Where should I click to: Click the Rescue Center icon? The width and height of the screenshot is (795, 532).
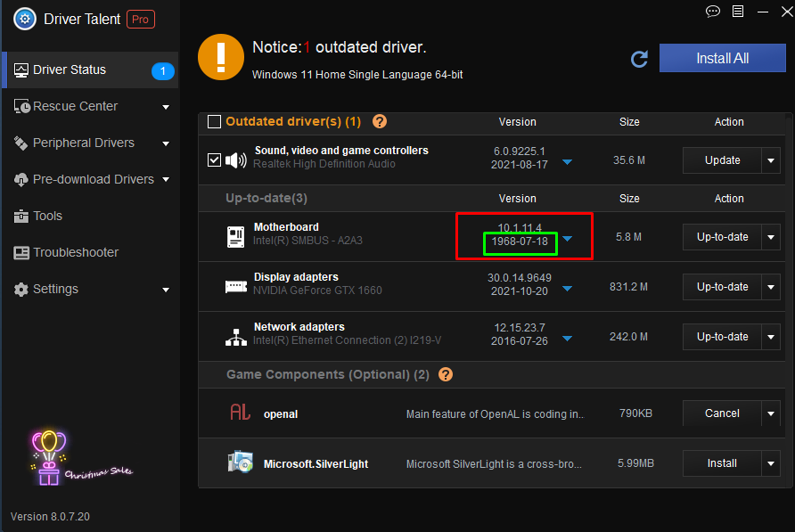click(x=21, y=107)
